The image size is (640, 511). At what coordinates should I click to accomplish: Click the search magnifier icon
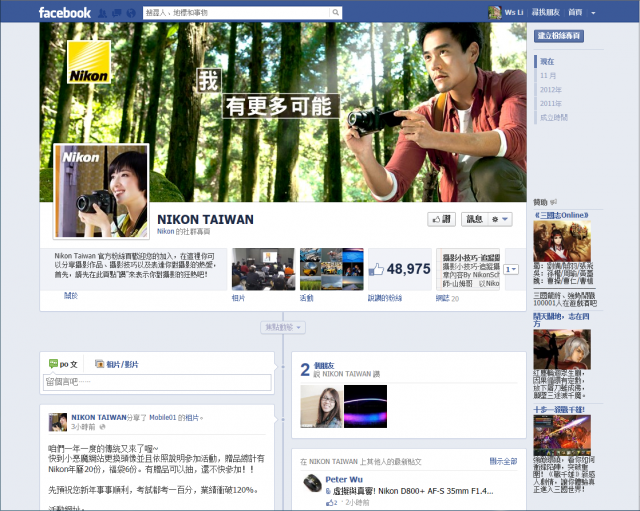pos(336,13)
